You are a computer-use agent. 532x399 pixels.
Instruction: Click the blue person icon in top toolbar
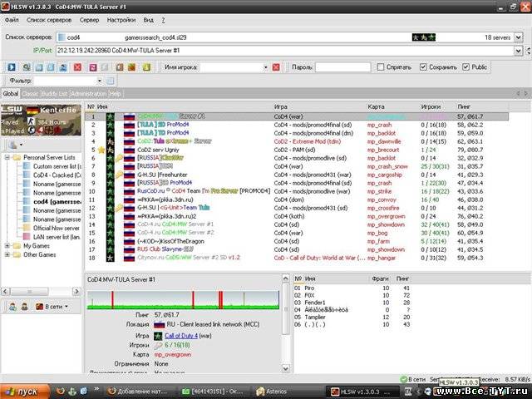tap(63, 67)
